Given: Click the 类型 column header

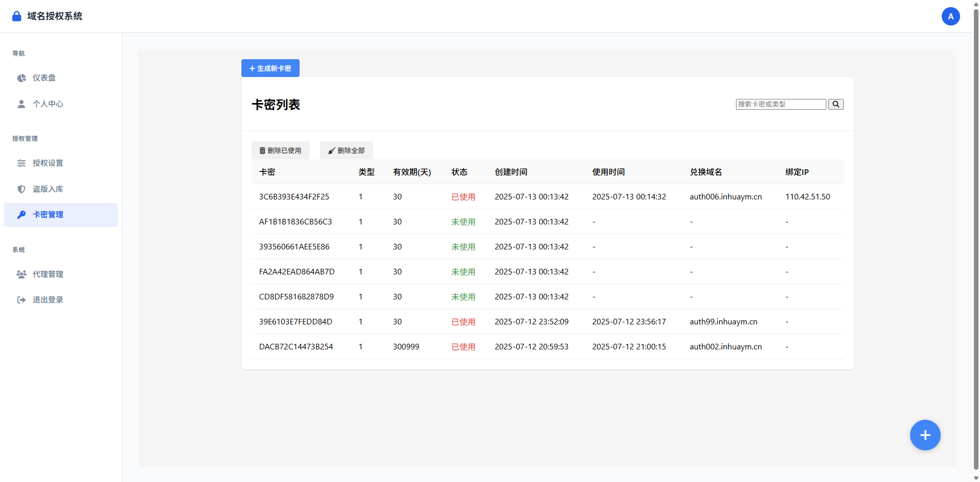Looking at the screenshot, I should (366, 172).
